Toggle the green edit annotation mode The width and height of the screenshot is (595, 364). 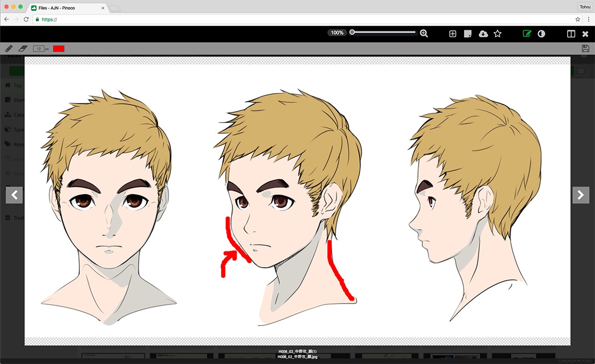coord(527,34)
